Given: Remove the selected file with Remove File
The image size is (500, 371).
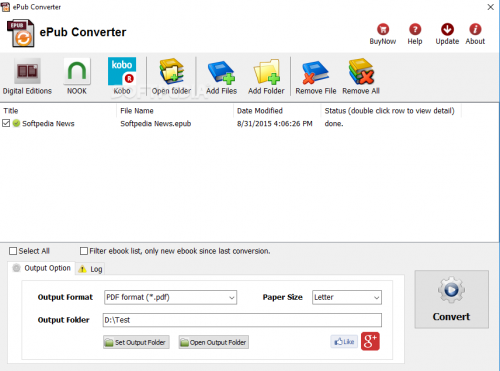Looking at the screenshot, I should (316, 72).
